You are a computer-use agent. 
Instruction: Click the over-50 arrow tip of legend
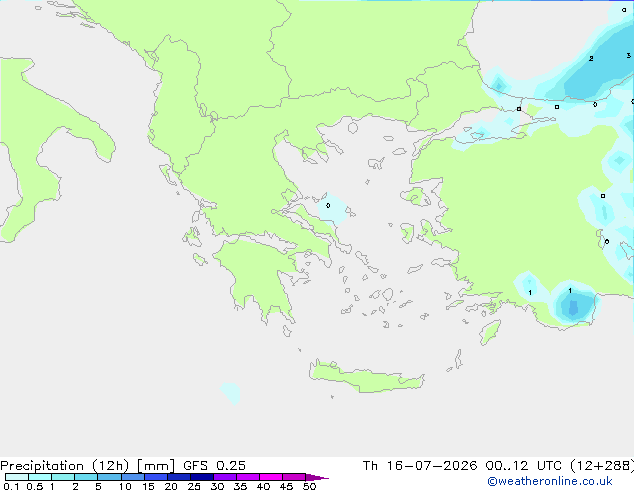point(317,477)
